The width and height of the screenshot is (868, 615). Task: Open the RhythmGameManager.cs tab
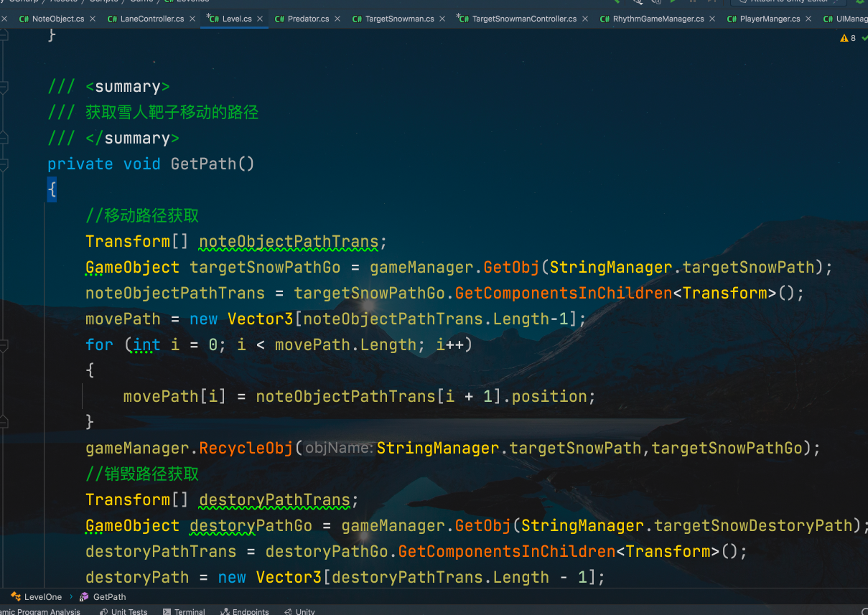pyautogui.click(x=658, y=19)
